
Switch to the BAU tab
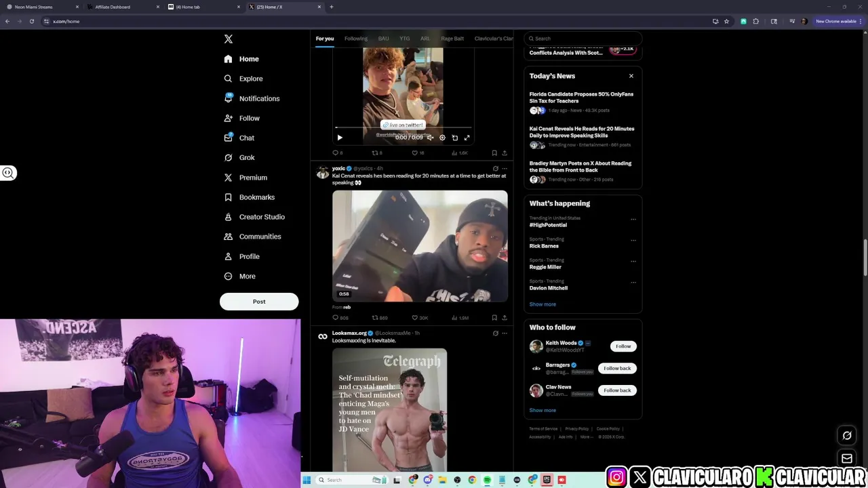click(383, 39)
